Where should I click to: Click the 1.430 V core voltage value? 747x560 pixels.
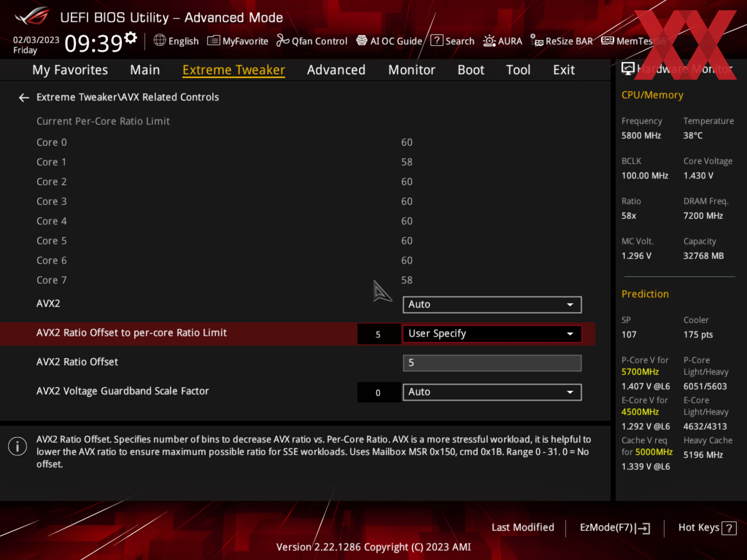coord(698,175)
